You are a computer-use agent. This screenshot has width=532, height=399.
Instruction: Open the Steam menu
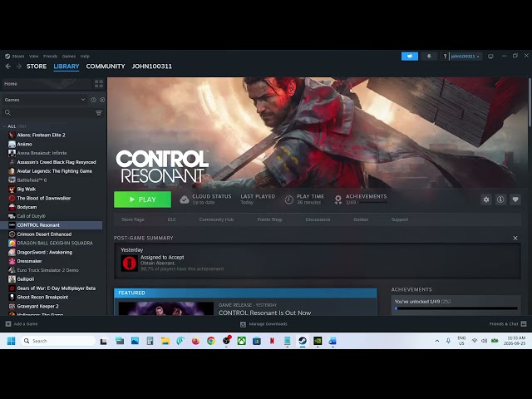click(18, 57)
